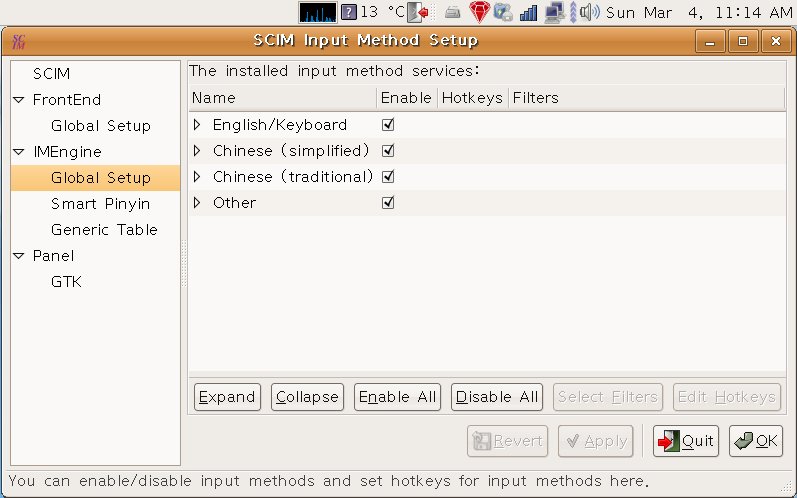
Task: Click the Collapse button
Action: pyautogui.click(x=308, y=397)
